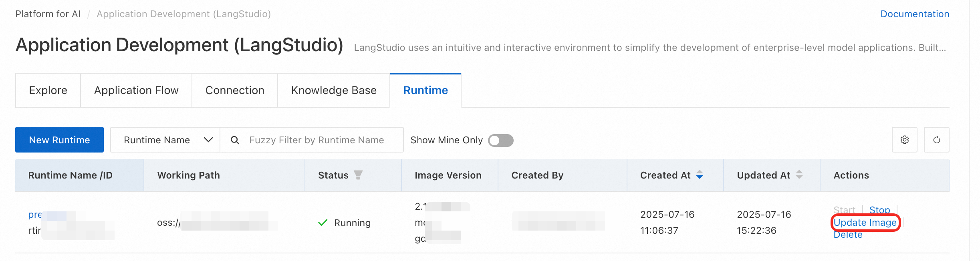Go to the Connection tab

235,90
